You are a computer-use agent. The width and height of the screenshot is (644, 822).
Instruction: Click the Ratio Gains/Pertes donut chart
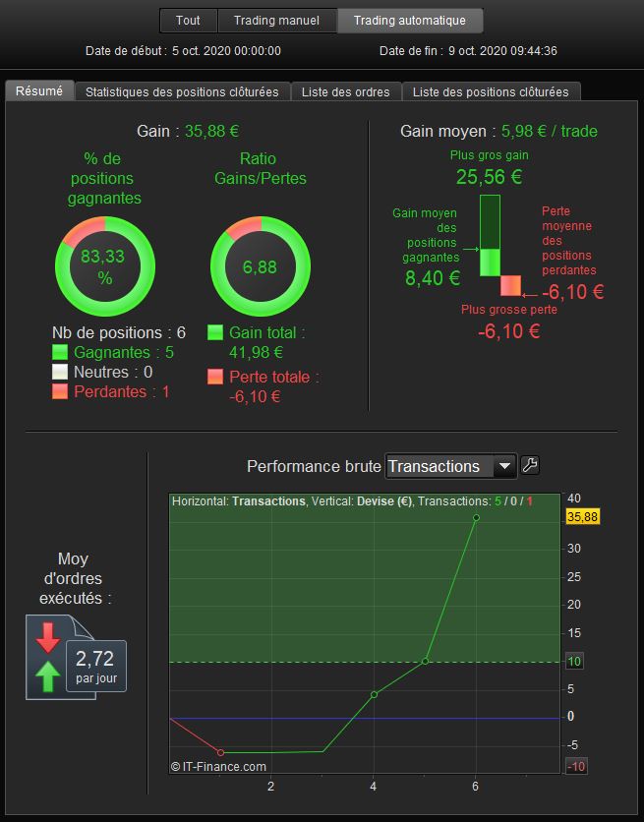[261, 266]
